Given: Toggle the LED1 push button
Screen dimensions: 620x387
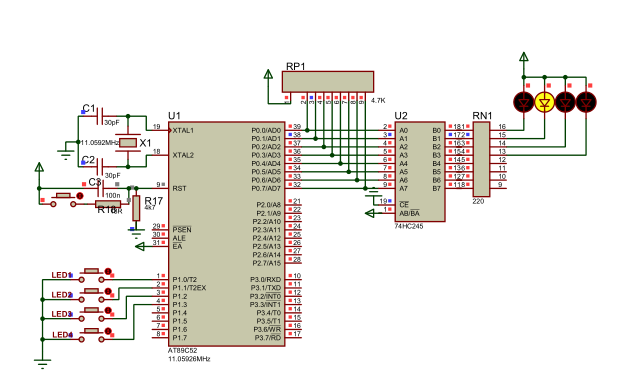Looking at the screenshot, I should point(92,276).
